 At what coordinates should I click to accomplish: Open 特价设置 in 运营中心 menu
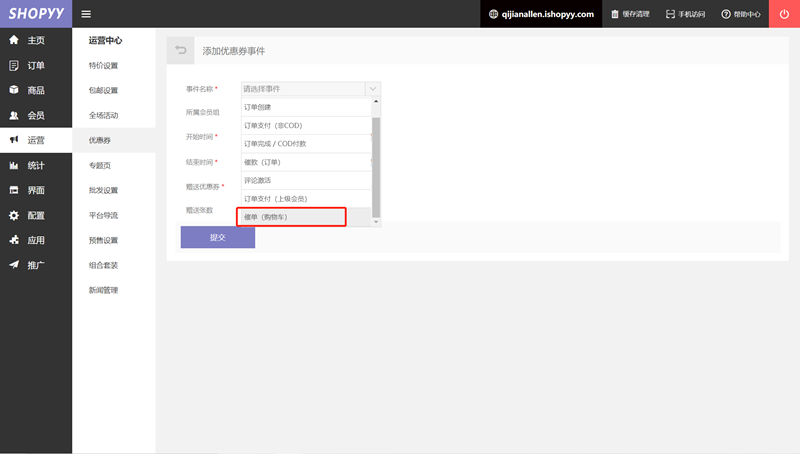[x=103, y=65]
